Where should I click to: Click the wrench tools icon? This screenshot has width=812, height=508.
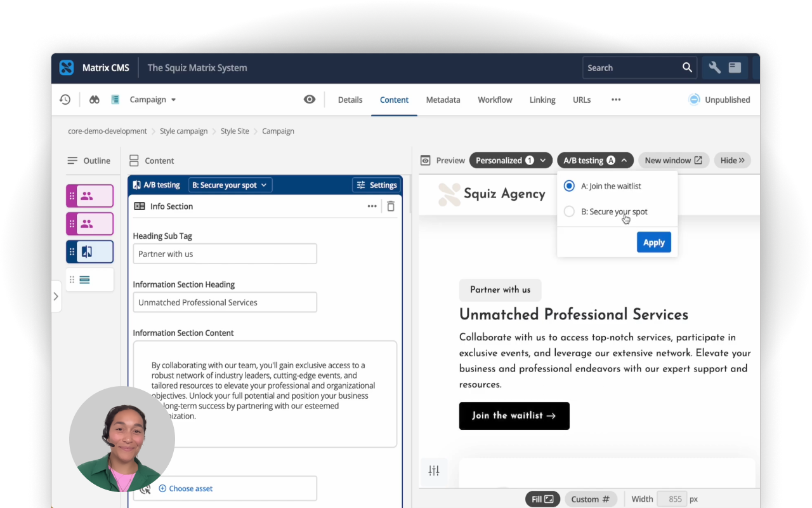(714, 68)
